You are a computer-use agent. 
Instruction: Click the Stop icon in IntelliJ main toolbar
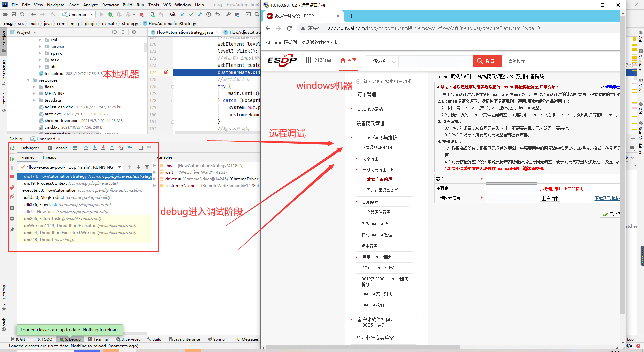click(x=142, y=14)
